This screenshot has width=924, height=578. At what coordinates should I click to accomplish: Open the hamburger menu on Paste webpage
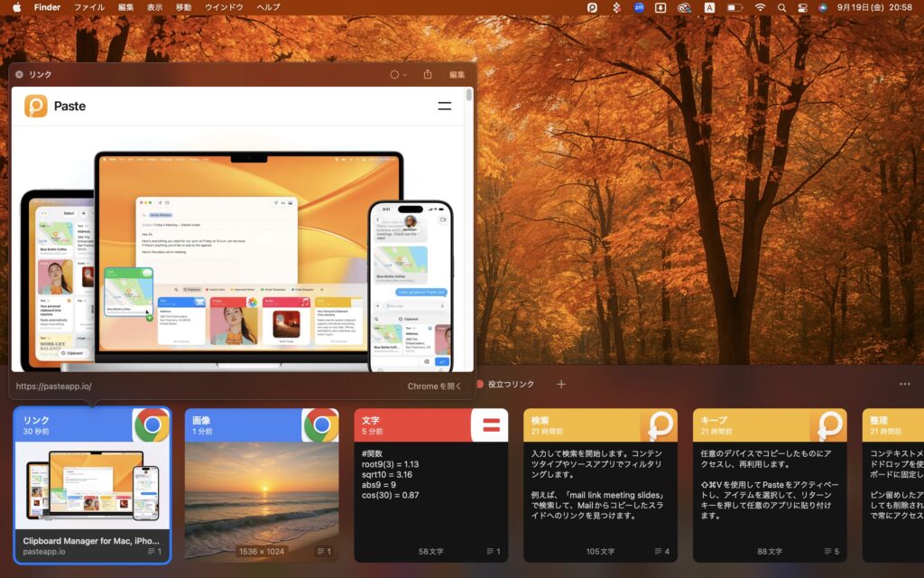(x=444, y=106)
